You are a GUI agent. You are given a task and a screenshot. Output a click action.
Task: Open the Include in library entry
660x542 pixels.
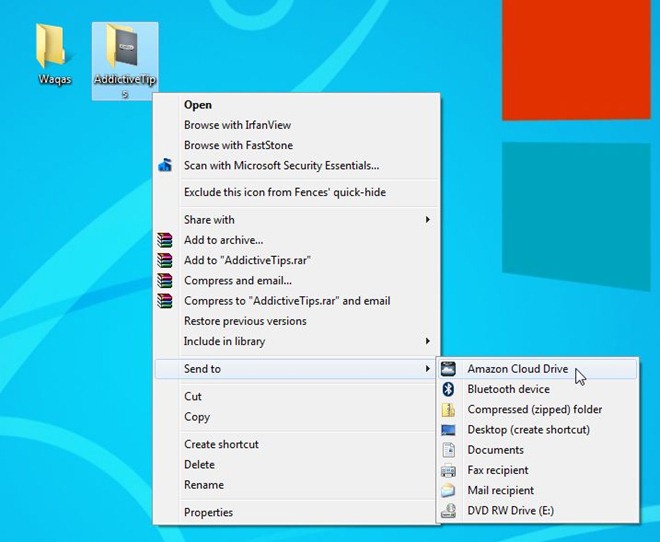click(x=296, y=341)
